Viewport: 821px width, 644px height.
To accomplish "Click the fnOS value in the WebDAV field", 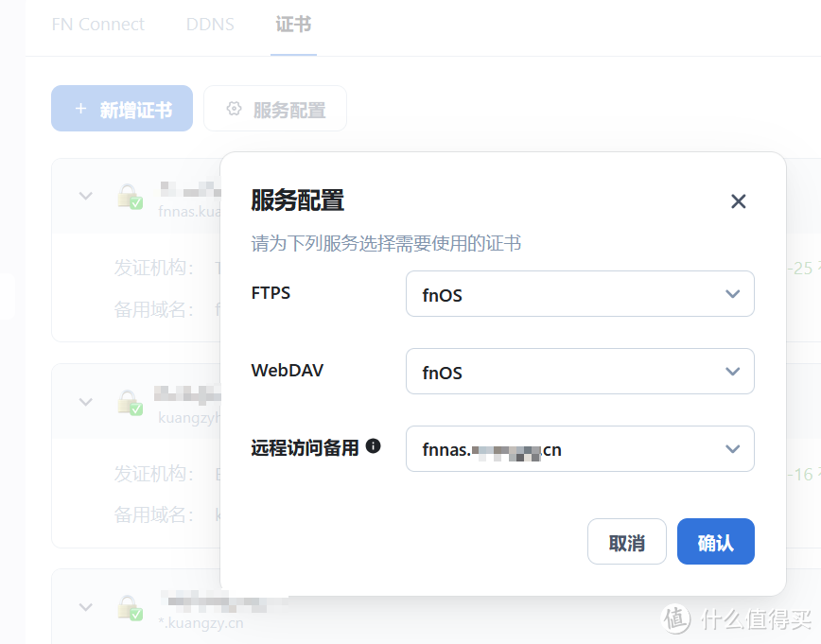I will [445, 372].
